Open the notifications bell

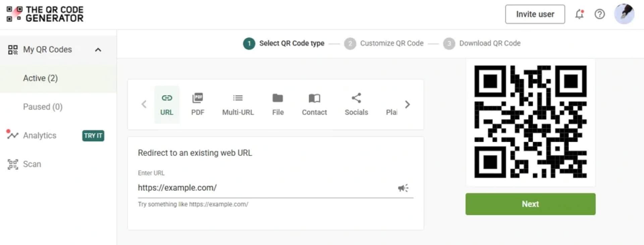coord(579,14)
